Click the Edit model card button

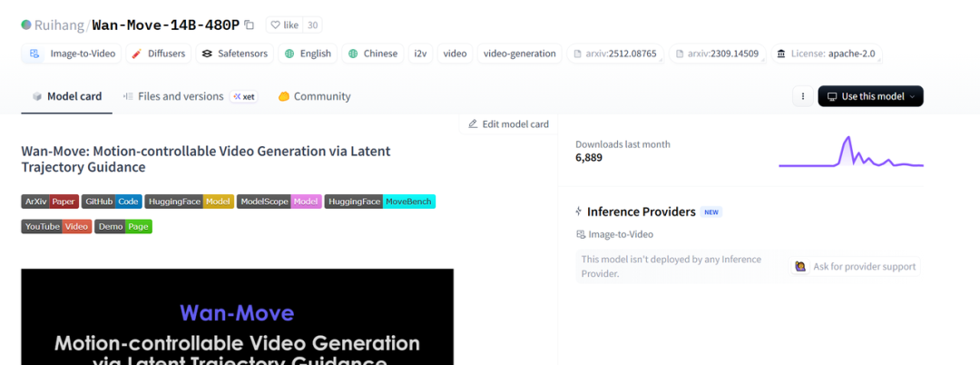tap(508, 123)
